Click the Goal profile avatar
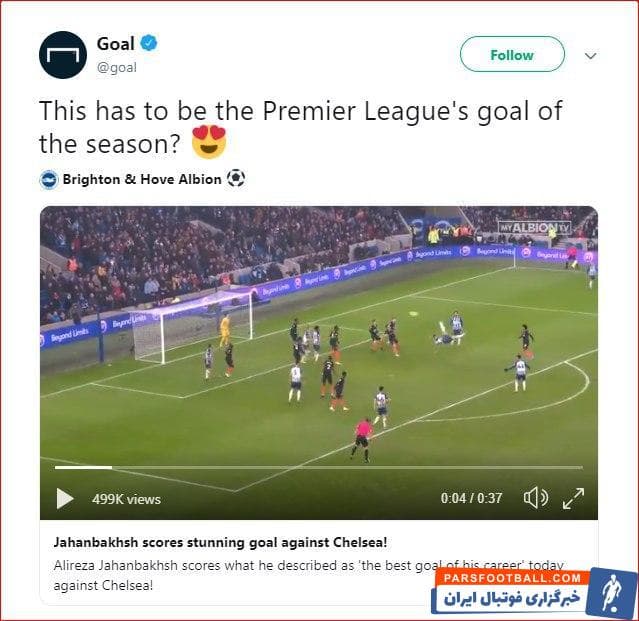 pyautogui.click(x=63, y=55)
